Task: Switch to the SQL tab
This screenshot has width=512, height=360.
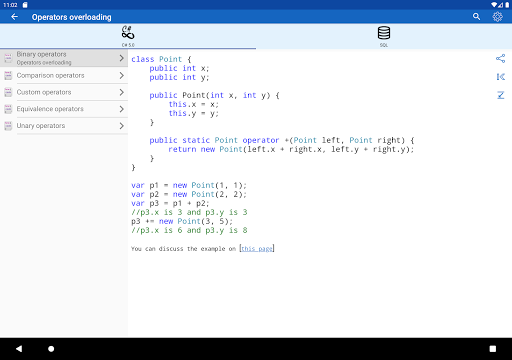Action: (x=384, y=36)
